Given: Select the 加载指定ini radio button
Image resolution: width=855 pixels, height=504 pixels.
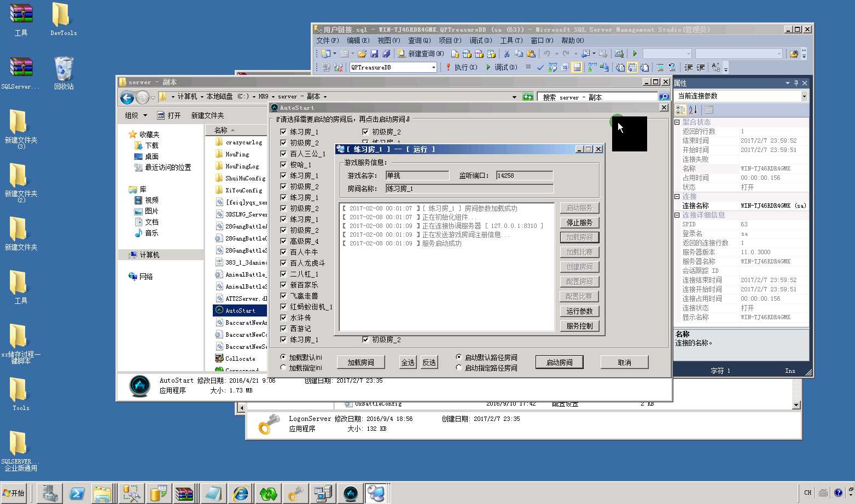Looking at the screenshot, I should click(x=283, y=368).
